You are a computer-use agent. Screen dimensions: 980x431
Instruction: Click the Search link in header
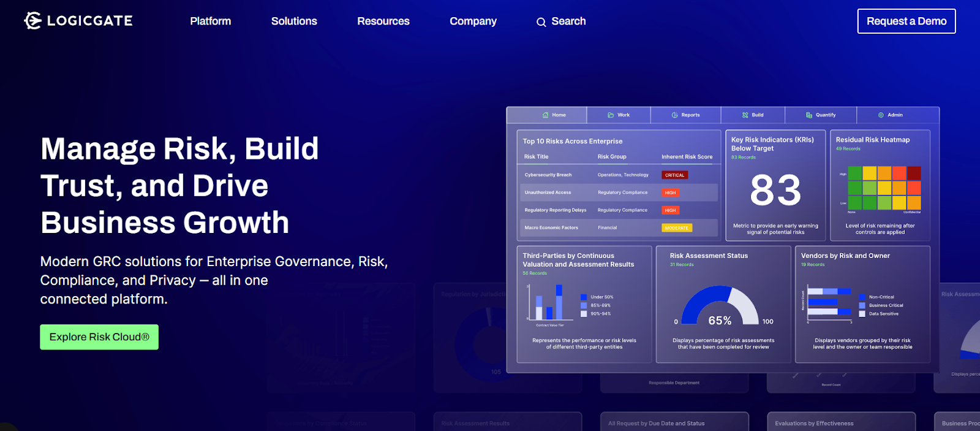coord(561,21)
